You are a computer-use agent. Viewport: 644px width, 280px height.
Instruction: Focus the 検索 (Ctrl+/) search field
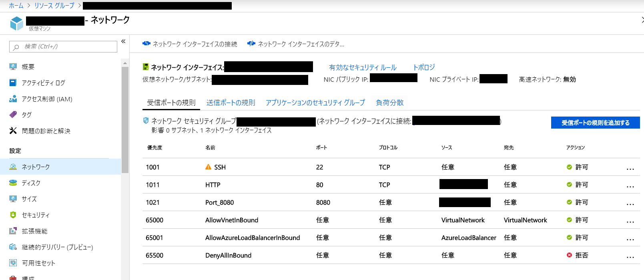pyautogui.click(x=63, y=46)
